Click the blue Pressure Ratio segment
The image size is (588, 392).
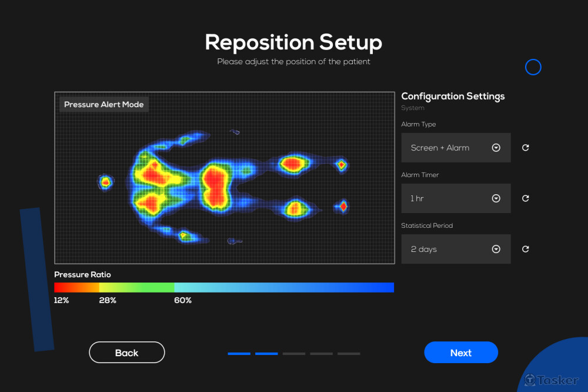pos(284,287)
